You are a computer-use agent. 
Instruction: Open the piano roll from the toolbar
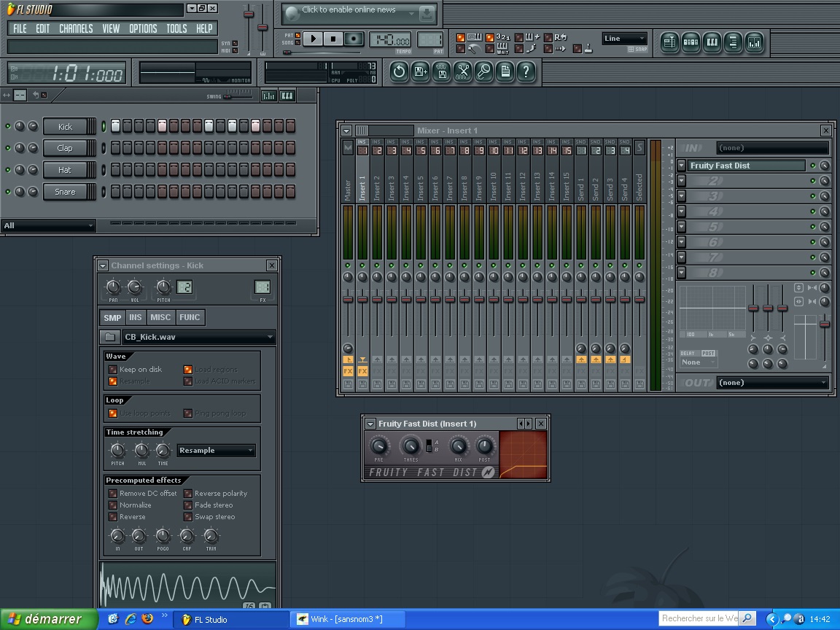(712, 42)
